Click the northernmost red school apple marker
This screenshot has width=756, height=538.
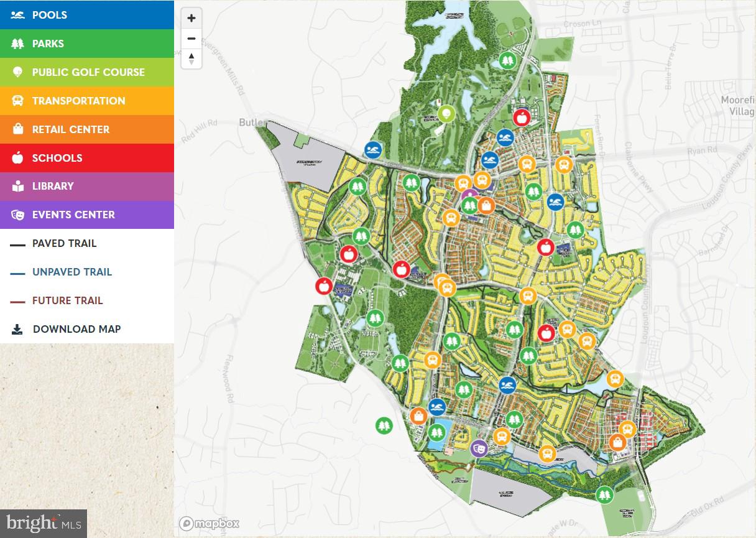(522, 118)
